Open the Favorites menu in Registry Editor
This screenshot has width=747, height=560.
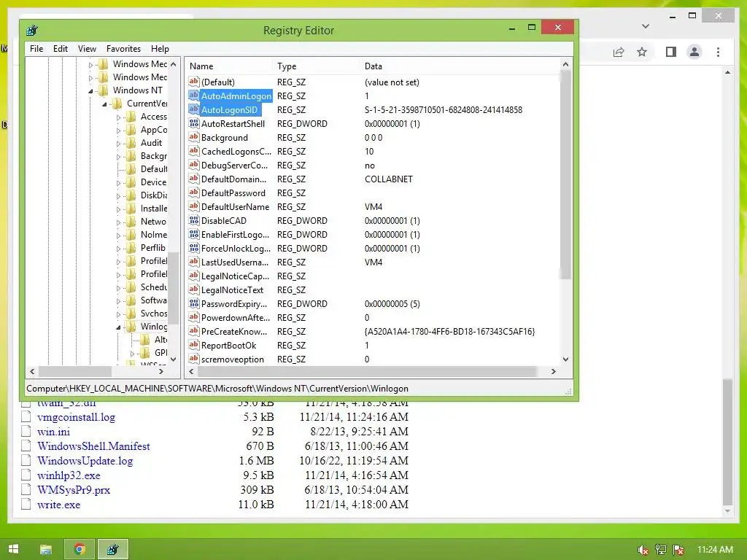click(123, 49)
